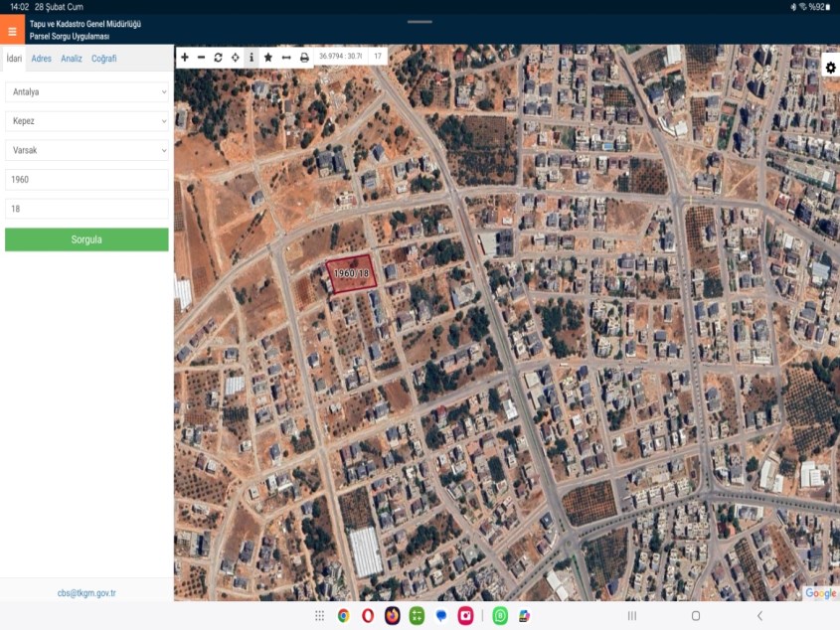This screenshot has width=840, height=630.
Task: Expand the Kepez district dropdown
Action: pos(86,121)
